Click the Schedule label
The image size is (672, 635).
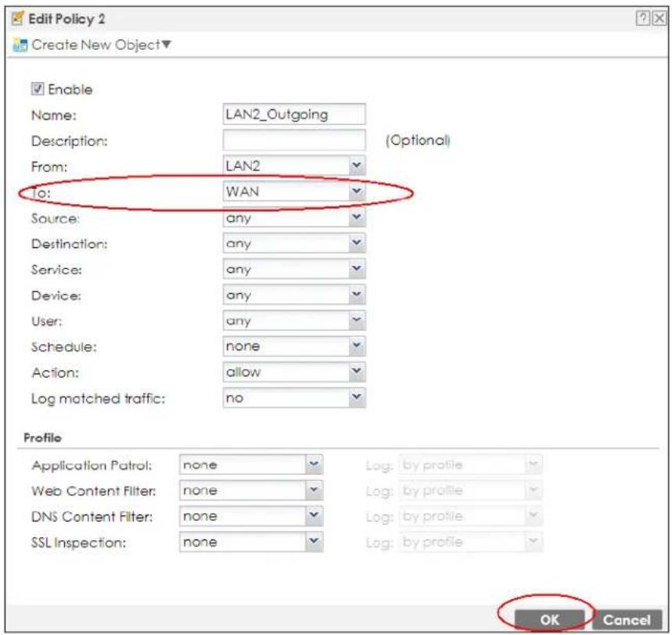click(x=64, y=346)
